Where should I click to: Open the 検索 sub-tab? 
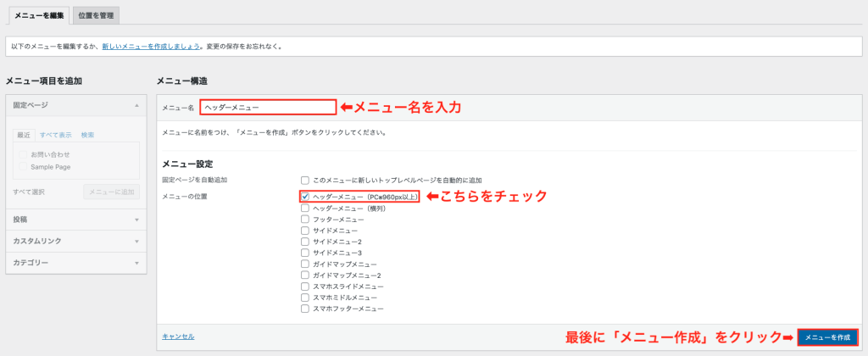[x=88, y=135]
